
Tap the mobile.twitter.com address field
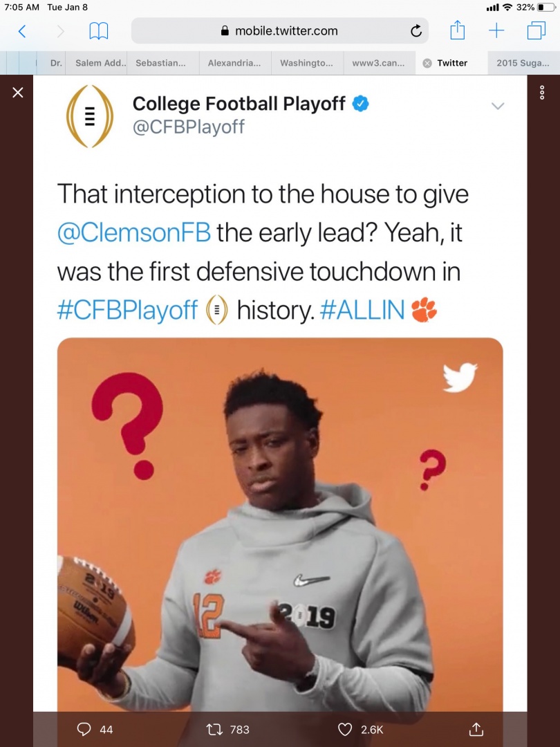pos(279,31)
